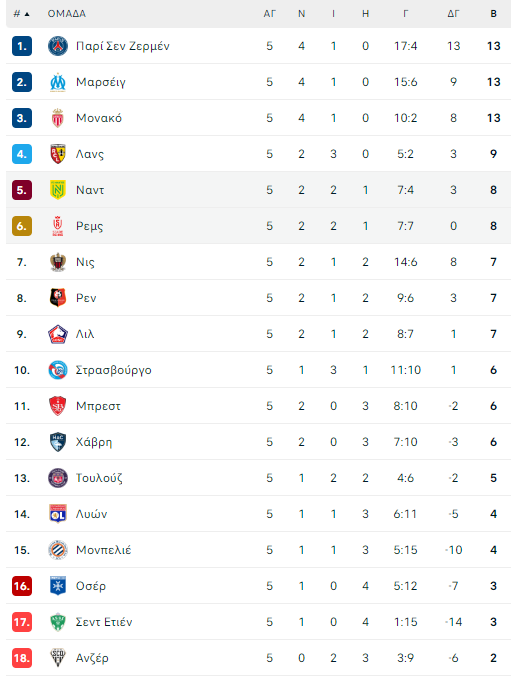Click the Paris Saint-Germain club crest
The width and height of the screenshot is (511, 678).
click(x=57, y=46)
